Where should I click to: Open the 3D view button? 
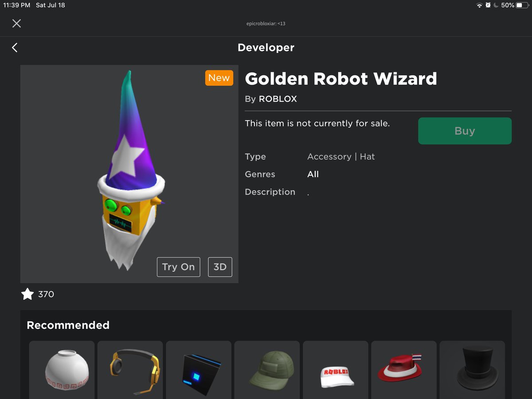[x=220, y=267]
